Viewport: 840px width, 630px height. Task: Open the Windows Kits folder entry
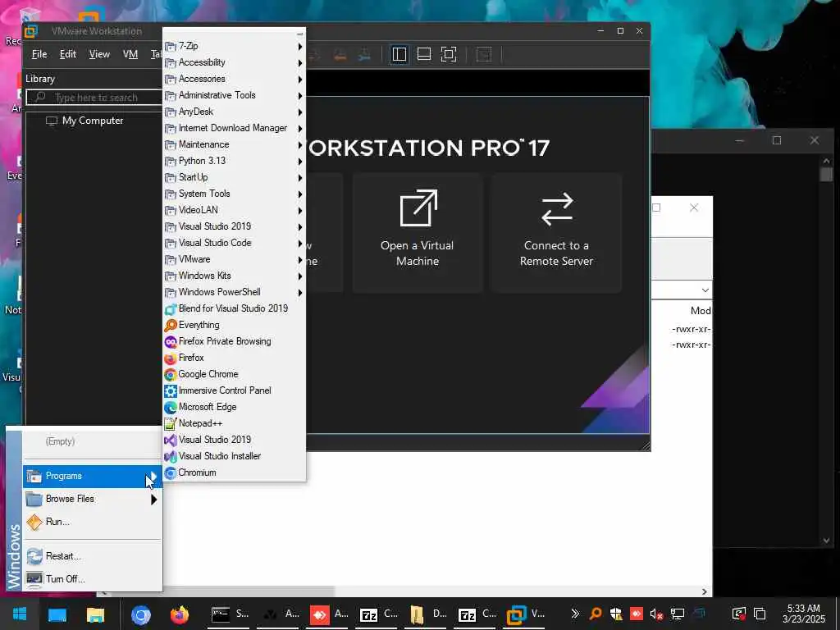(x=234, y=276)
